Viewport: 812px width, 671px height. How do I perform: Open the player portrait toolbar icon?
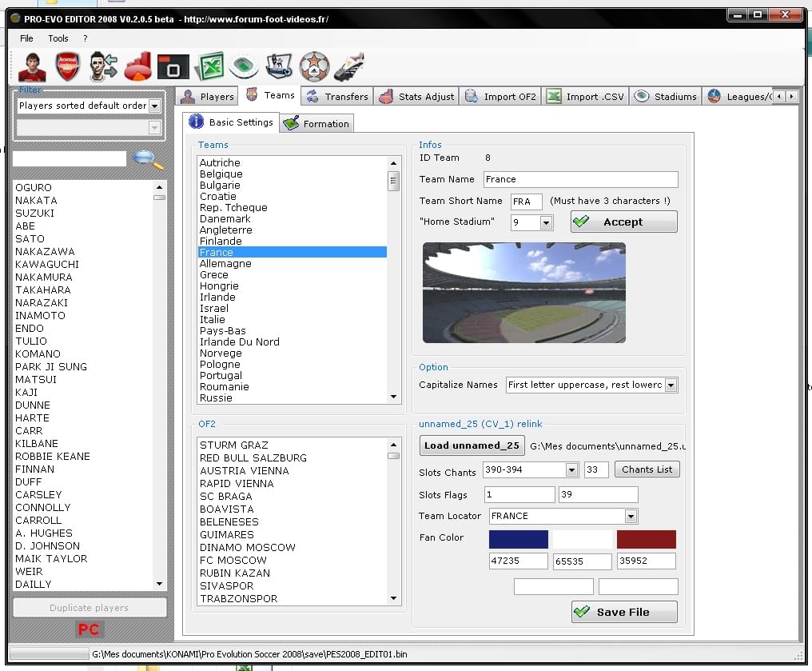coord(32,67)
